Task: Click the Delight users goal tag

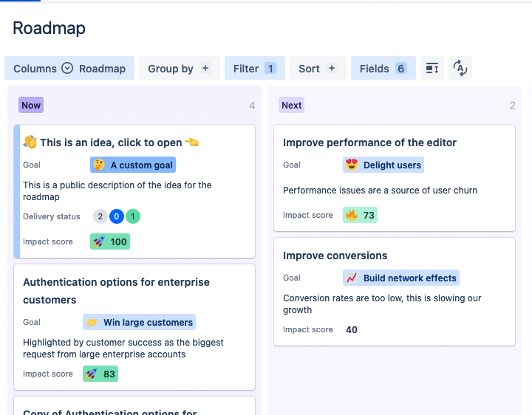Action: [x=383, y=165]
